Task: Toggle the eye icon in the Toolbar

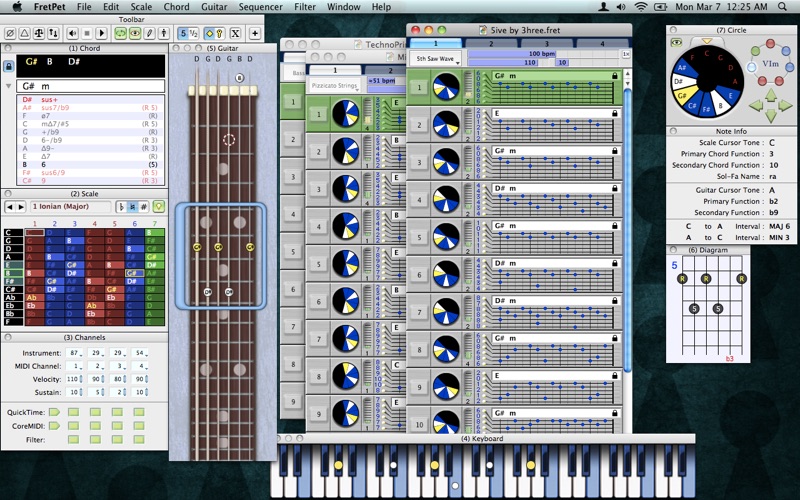Action: [x=135, y=34]
